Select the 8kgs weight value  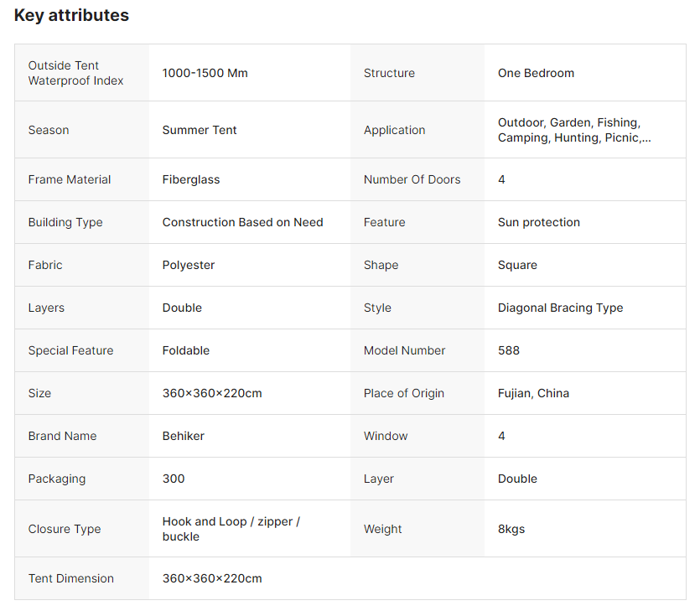511,529
